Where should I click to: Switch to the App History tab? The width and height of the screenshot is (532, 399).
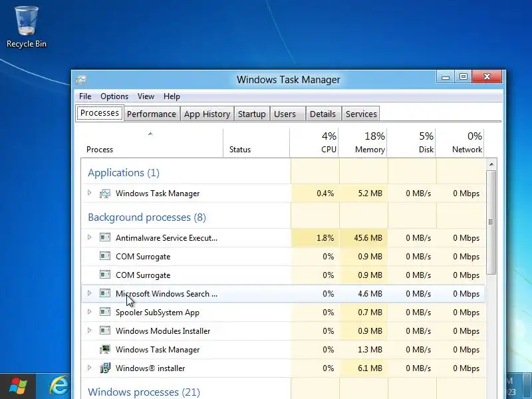[207, 114]
